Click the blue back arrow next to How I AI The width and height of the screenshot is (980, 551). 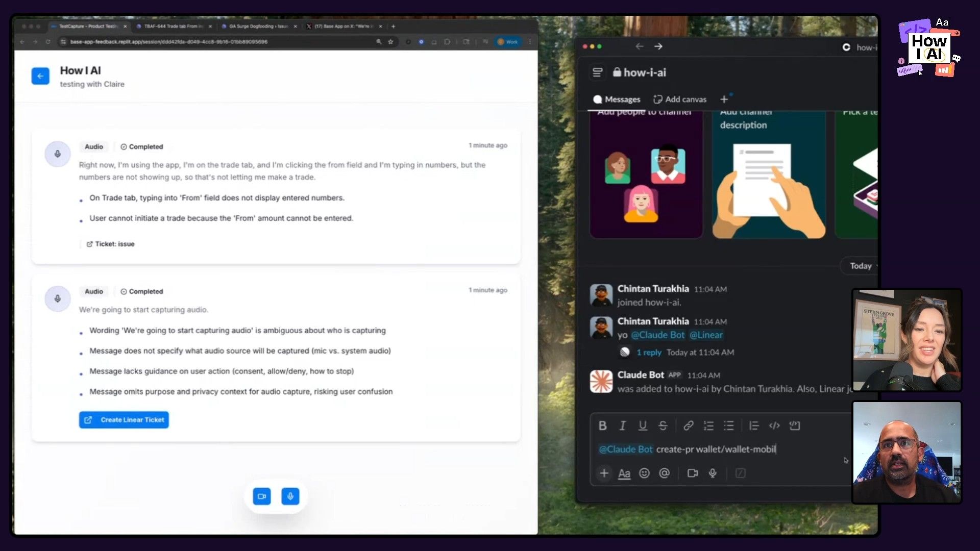pos(40,76)
